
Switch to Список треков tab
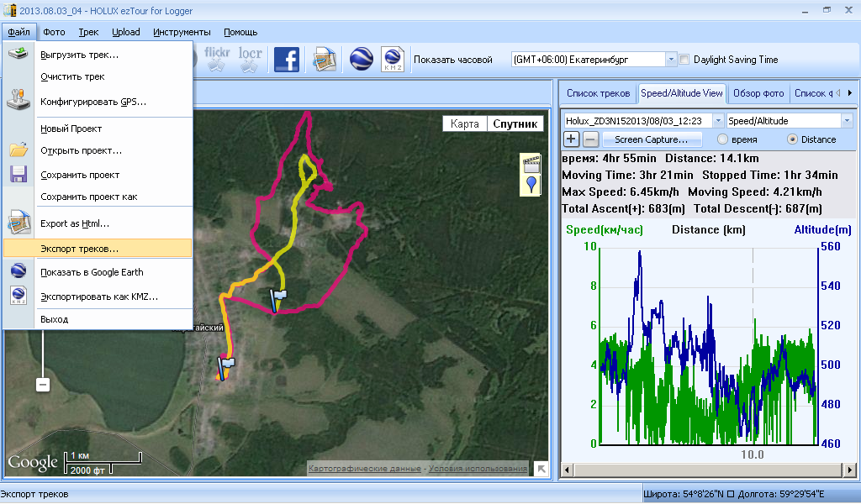[598, 93]
